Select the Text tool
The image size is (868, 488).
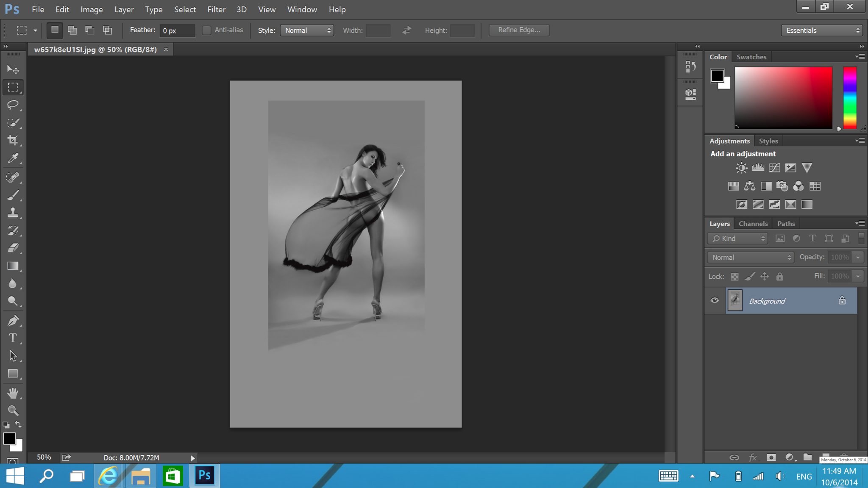point(13,338)
